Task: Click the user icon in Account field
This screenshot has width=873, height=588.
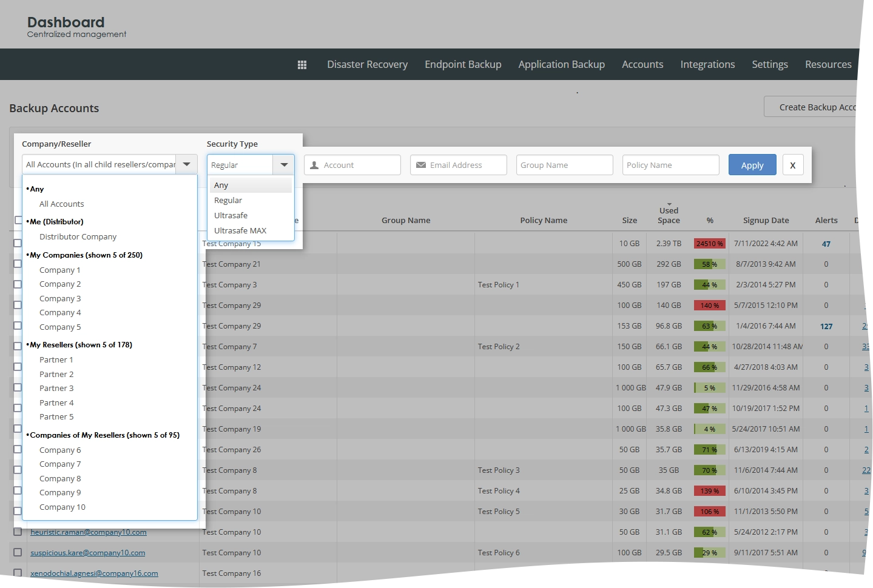Action: point(314,165)
